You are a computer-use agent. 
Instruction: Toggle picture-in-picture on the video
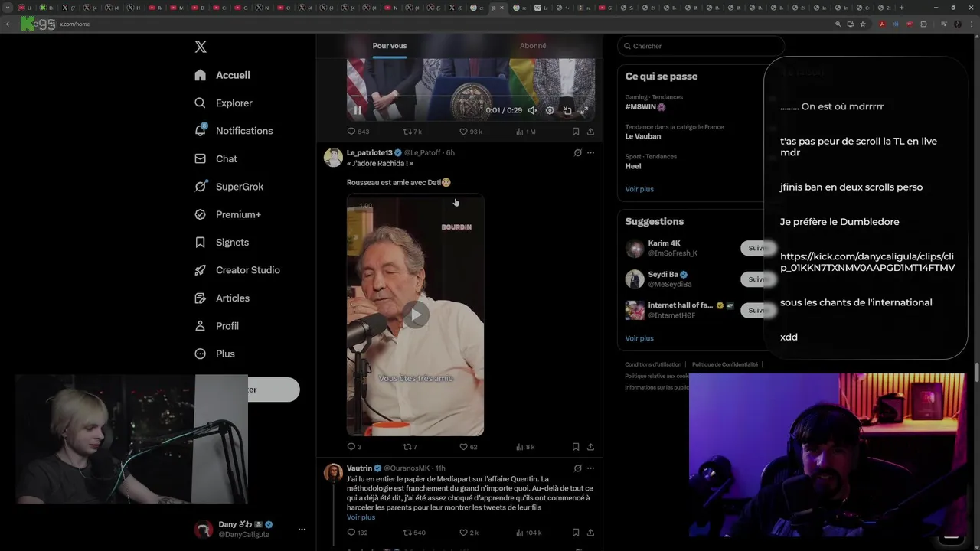tap(567, 110)
